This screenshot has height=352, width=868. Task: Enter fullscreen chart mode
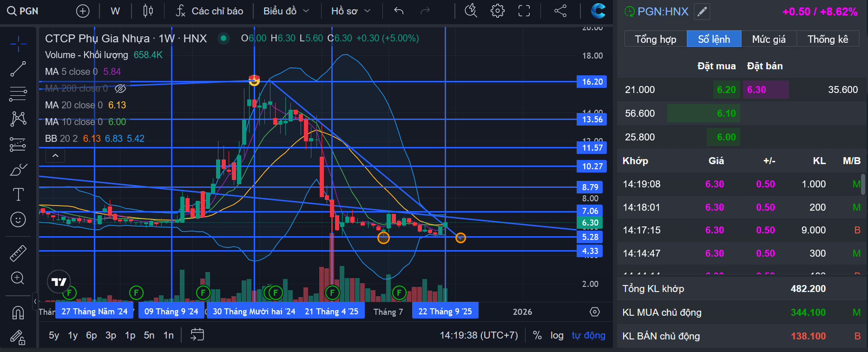pos(524,11)
